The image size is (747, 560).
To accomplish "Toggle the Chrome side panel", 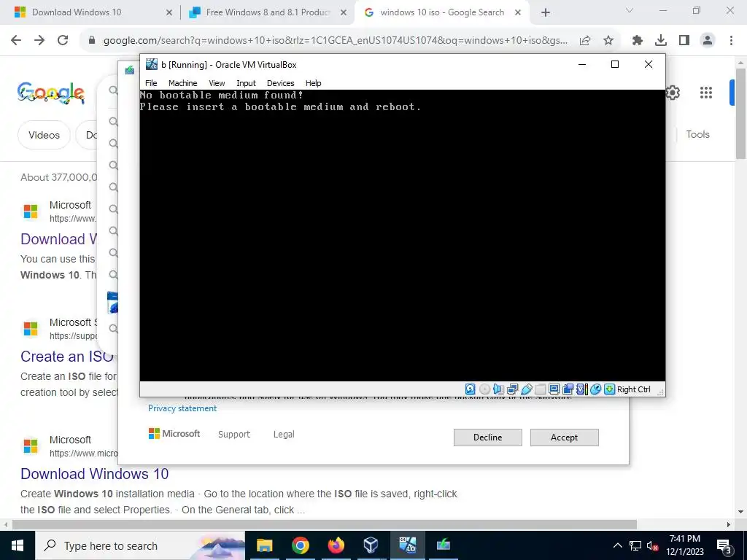I will [x=684, y=41].
